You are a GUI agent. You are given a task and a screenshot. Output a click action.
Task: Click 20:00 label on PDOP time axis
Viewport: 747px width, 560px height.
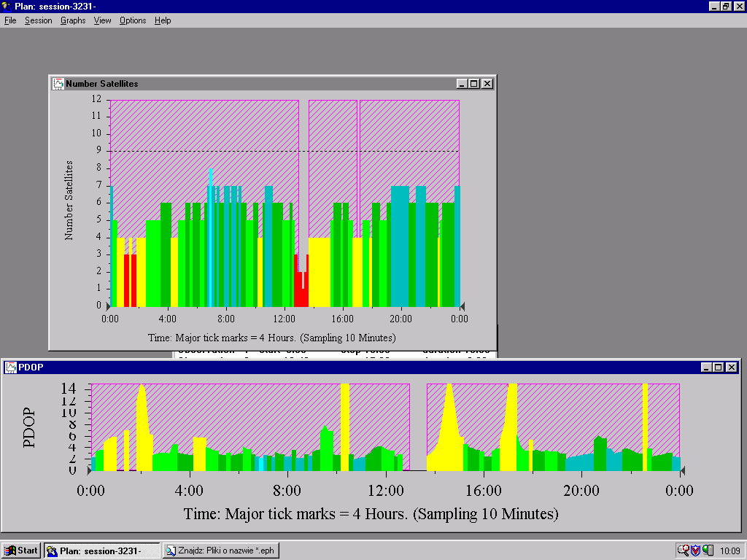click(581, 491)
